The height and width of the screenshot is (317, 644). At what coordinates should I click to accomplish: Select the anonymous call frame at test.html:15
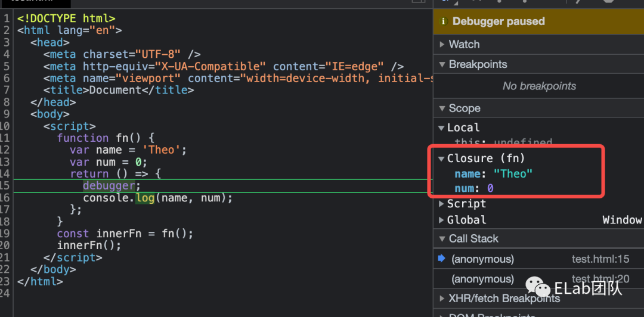pyautogui.click(x=538, y=259)
